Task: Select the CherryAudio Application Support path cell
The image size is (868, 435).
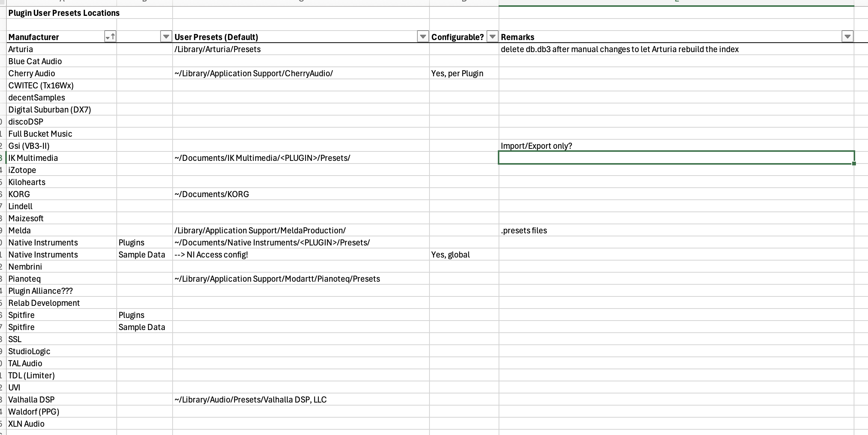Action: tap(301, 73)
